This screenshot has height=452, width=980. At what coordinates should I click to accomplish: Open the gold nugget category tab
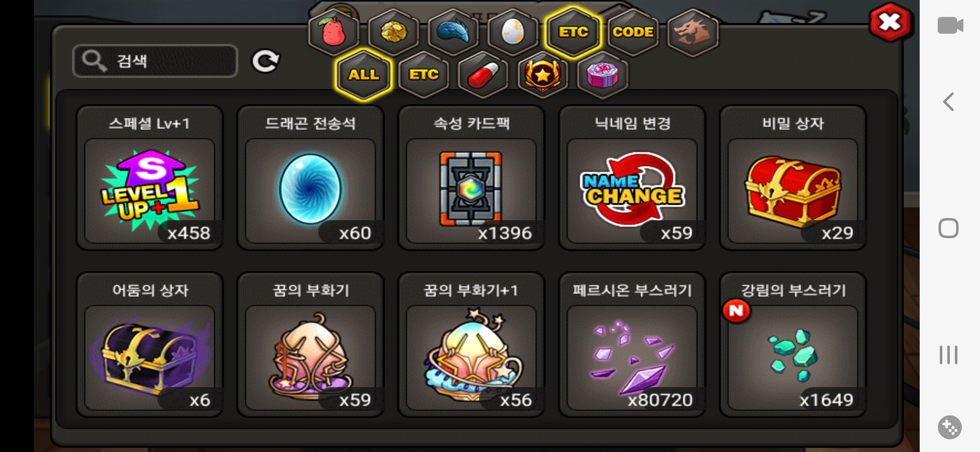tap(393, 32)
